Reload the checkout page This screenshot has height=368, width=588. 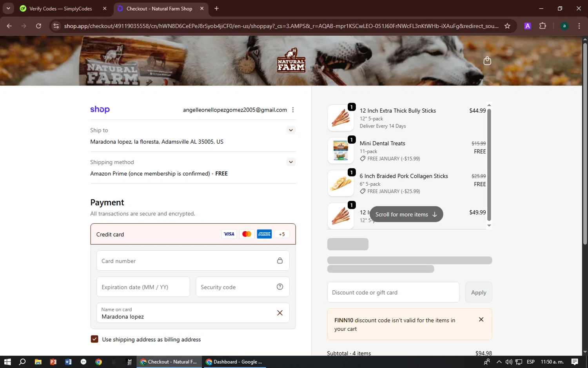(38, 26)
